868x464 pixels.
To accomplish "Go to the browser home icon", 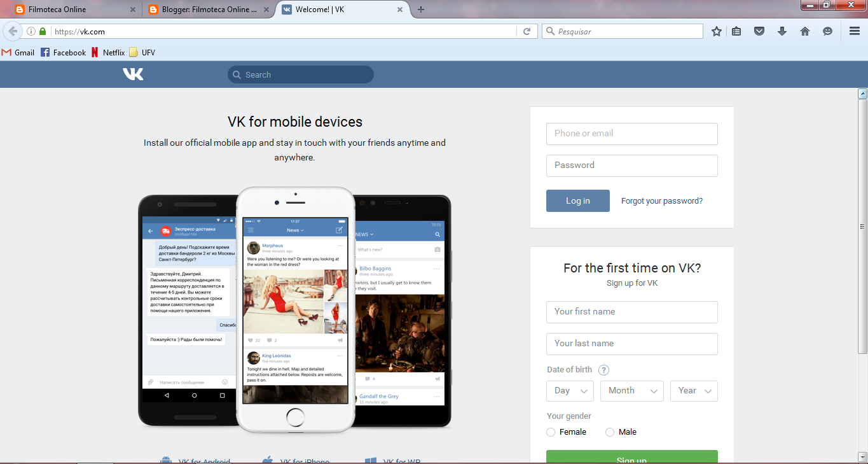I will [805, 31].
